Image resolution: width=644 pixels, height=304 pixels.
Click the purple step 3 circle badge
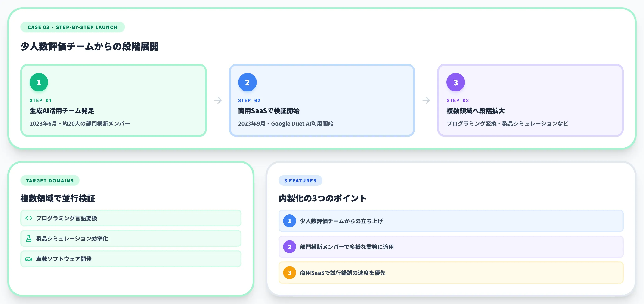456,82
